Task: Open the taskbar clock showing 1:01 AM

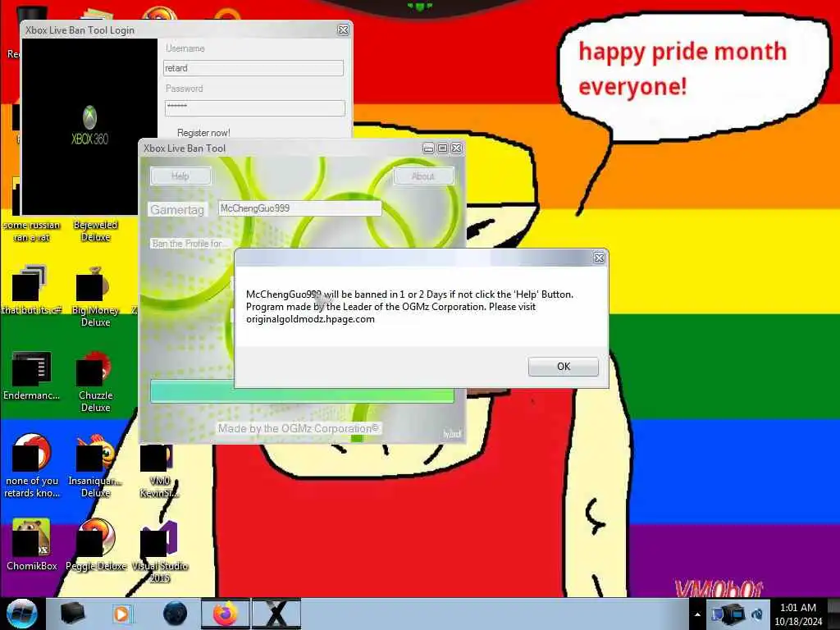Action: (x=798, y=614)
